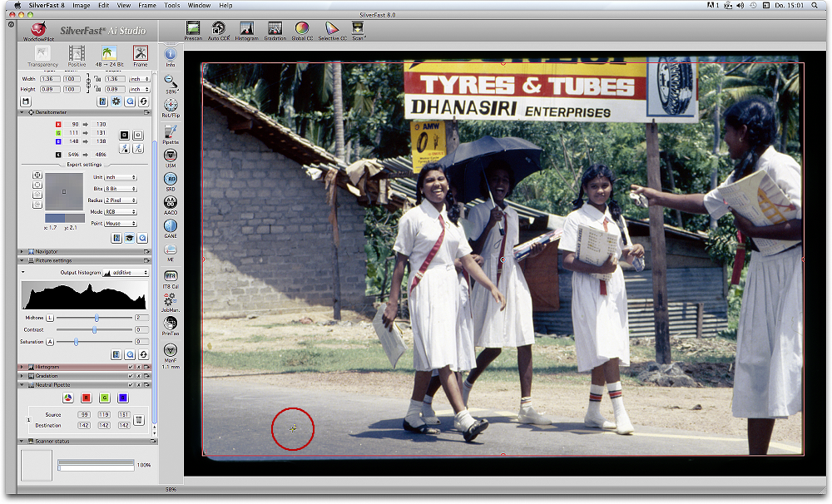The width and height of the screenshot is (832, 504).
Task: Open the USM sharpening tool
Action: (x=171, y=156)
